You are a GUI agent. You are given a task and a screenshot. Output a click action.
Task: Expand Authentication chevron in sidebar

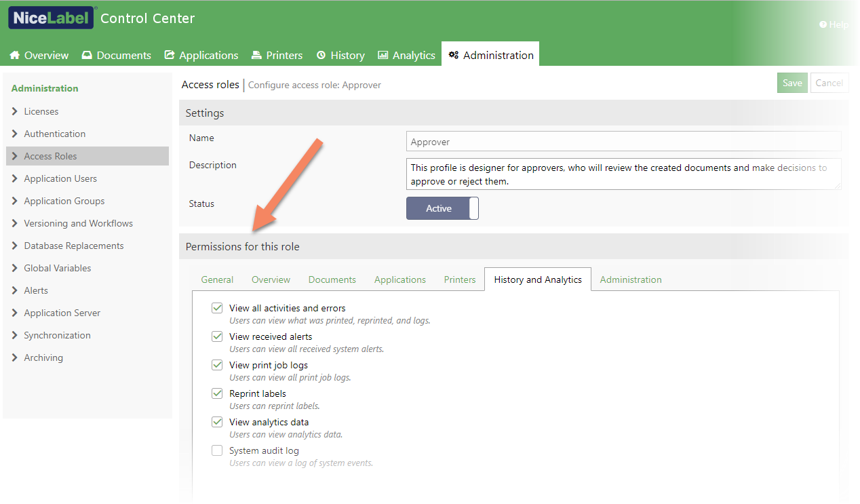[15, 134]
